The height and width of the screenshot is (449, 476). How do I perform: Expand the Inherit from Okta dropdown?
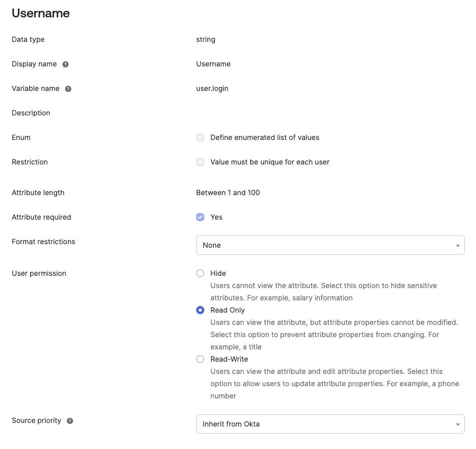(x=330, y=424)
